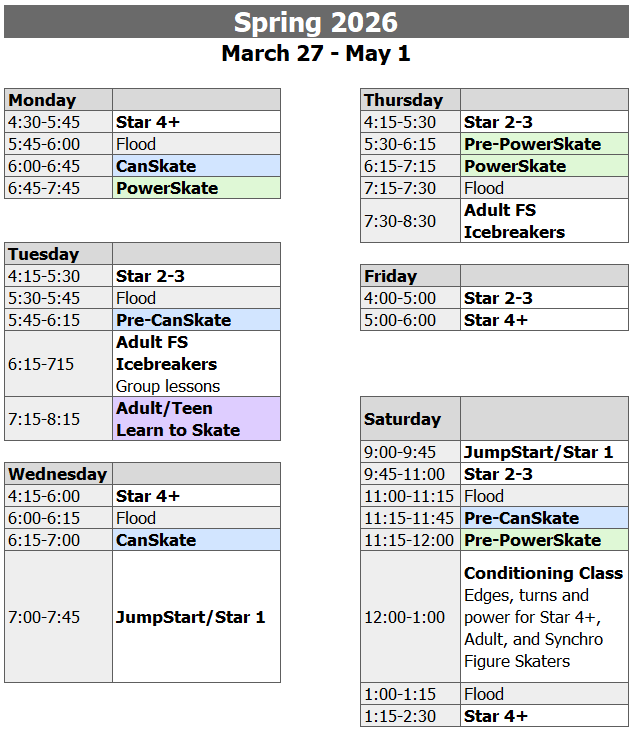Click Monday's green PowerSkate cell
Viewport: 632px width, 730px height.
tap(196, 188)
